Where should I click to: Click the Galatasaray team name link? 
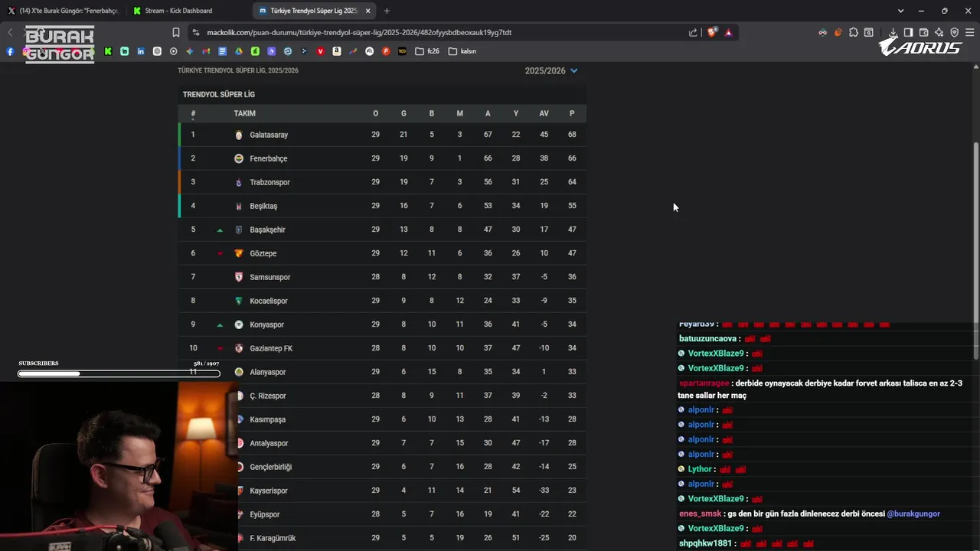coord(269,135)
